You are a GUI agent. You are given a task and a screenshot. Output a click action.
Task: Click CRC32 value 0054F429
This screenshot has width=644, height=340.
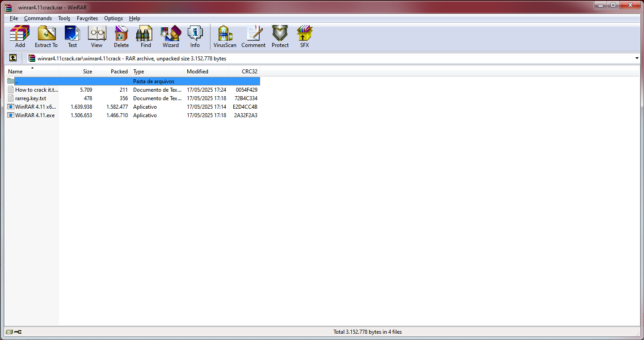coord(247,89)
